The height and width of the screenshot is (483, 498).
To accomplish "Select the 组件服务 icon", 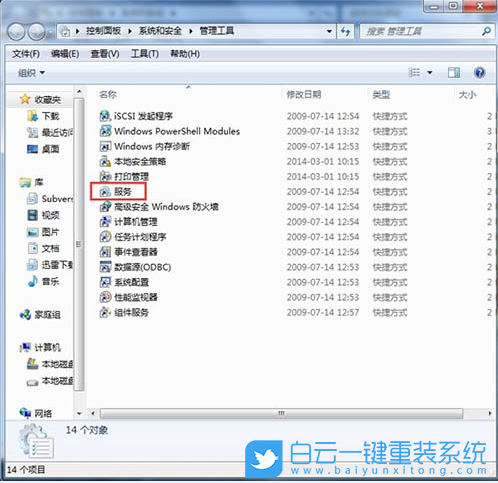I will [x=105, y=312].
